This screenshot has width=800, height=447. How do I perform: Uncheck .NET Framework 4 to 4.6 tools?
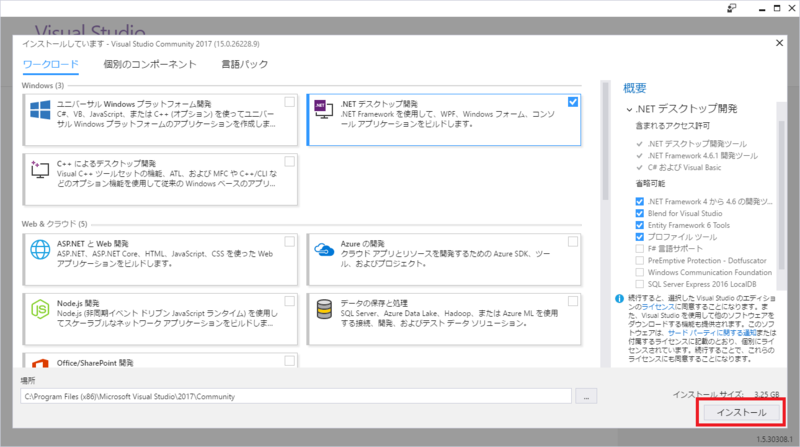point(639,202)
